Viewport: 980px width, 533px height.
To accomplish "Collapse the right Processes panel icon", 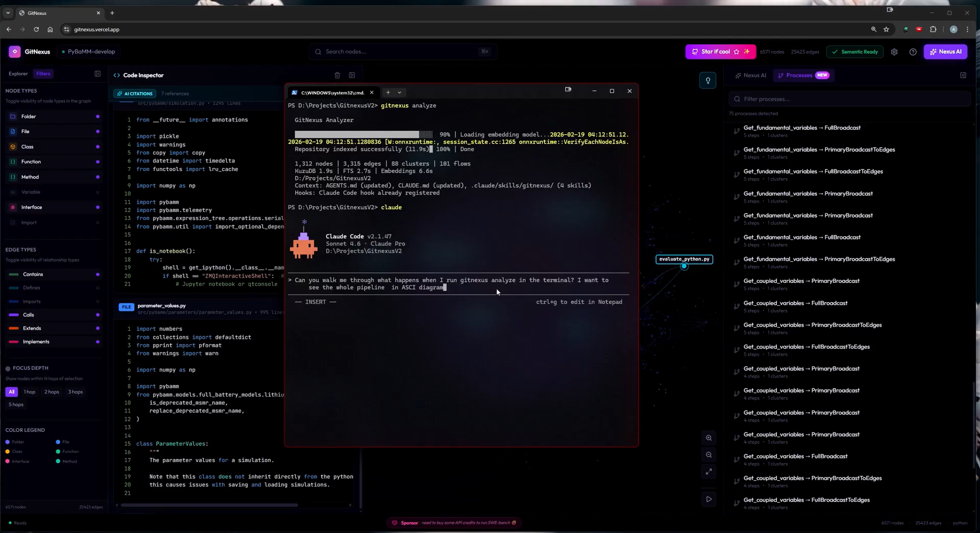I will point(963,75).
